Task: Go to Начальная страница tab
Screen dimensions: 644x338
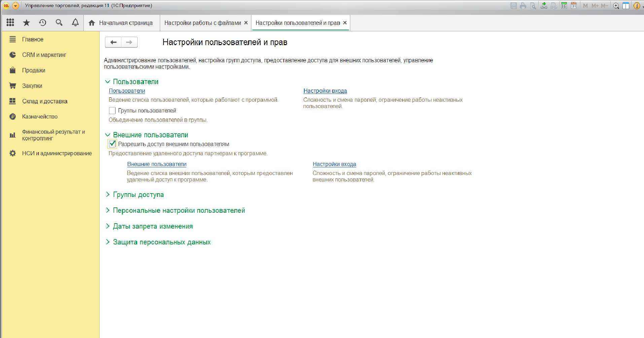Action: tap(125, 23)
